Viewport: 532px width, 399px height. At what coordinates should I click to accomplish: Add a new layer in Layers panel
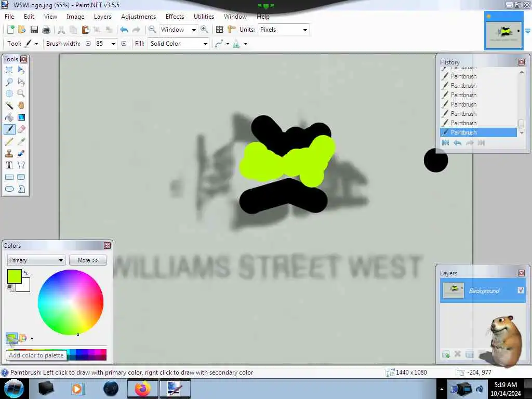(x=446, y=354)
